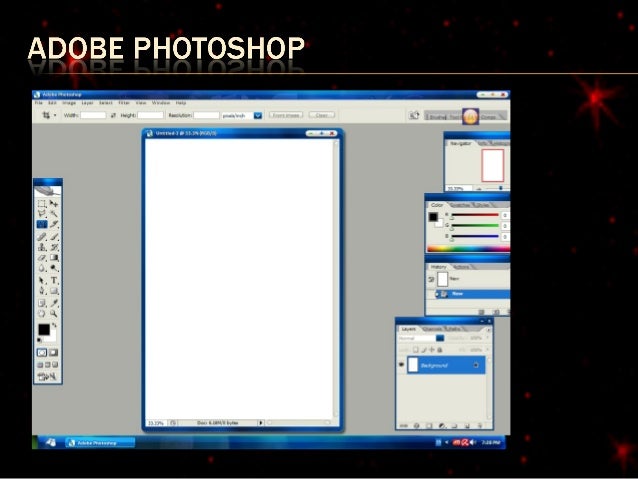This screenshot has height=479, width=638.
Task: Toggle lock position in Layers panel
Action: (x=432, y=350)
